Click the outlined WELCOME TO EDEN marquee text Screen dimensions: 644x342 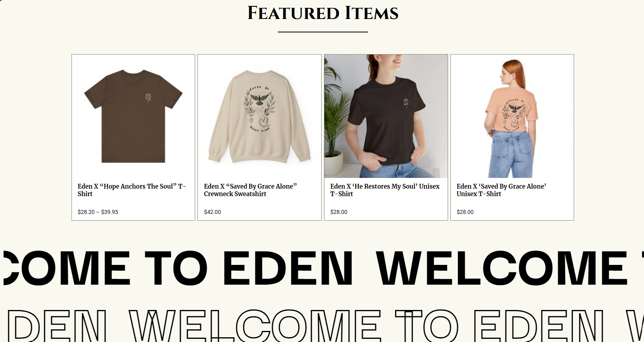tap(322, 325)
